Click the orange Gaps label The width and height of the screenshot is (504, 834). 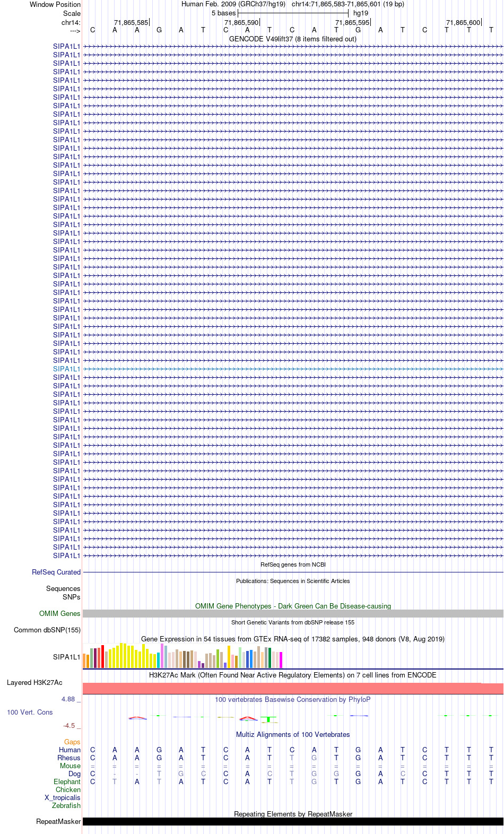pyautogui.click(x=72, y=742)
